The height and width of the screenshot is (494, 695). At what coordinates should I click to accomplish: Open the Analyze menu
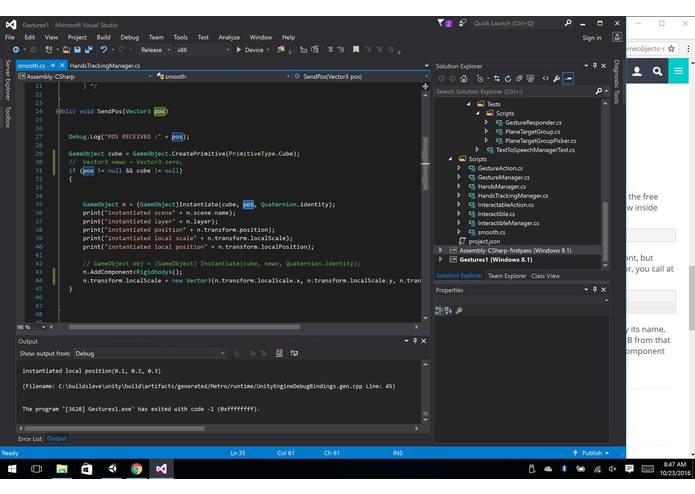(x=229, y=37)
